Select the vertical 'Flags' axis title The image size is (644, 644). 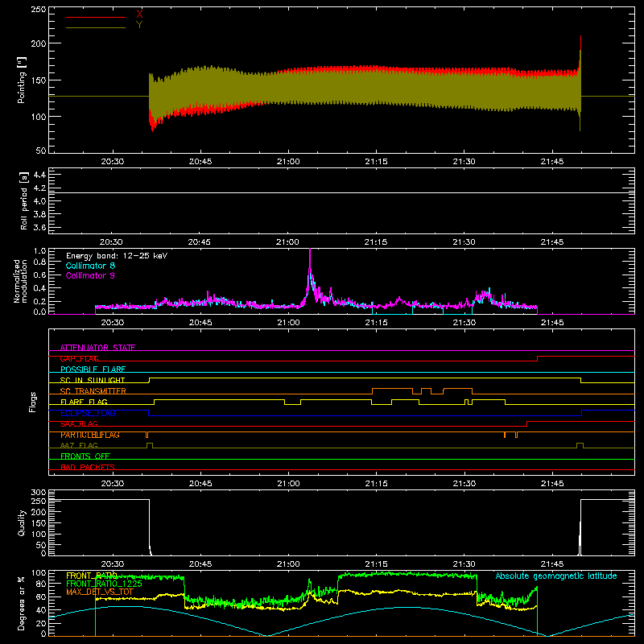click(x=32, y=402)
